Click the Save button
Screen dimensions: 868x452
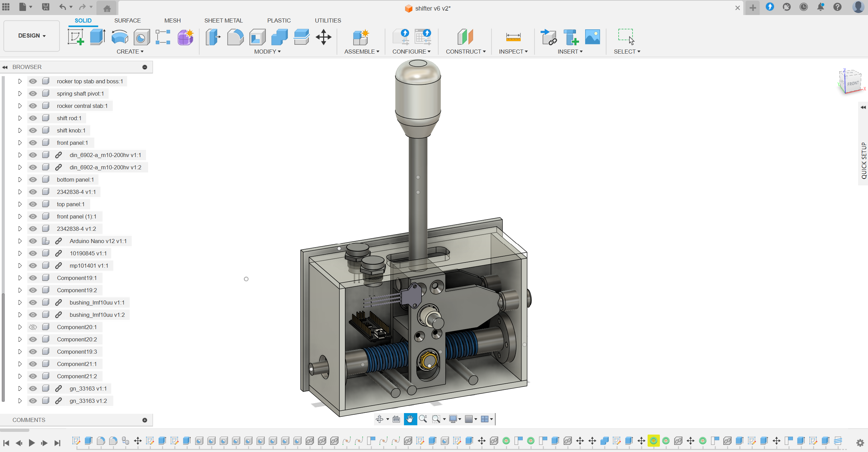[x=46, y=7]
